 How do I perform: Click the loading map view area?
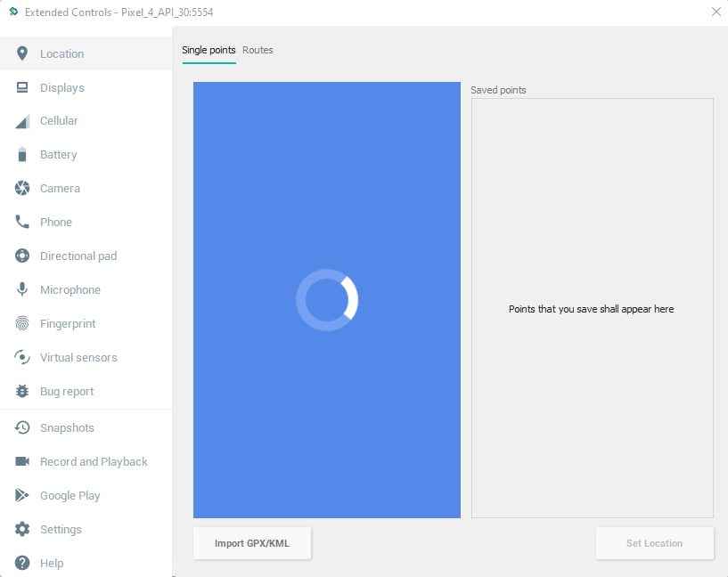(x=327, y=300)
